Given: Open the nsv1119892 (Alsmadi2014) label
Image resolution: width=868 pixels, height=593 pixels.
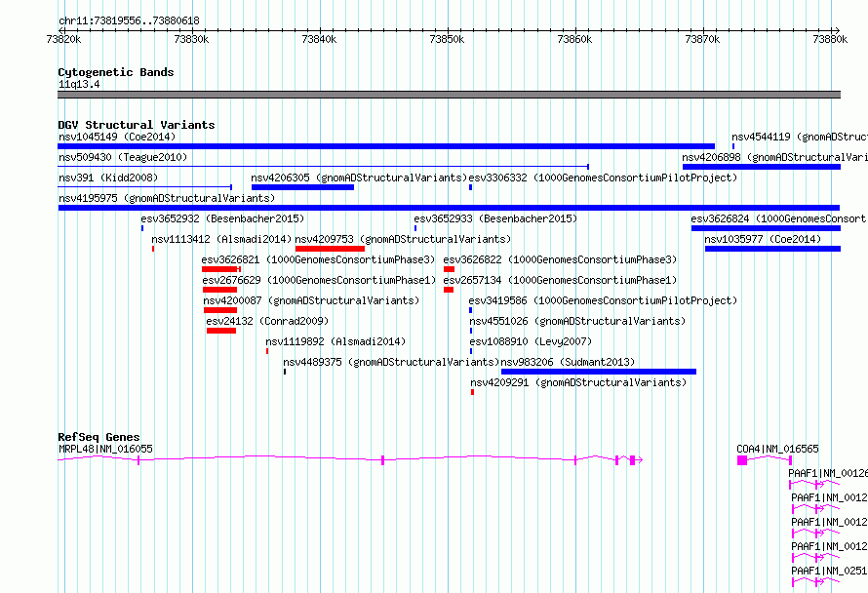Looking at the screenshot, I should (x=335, y=341).
